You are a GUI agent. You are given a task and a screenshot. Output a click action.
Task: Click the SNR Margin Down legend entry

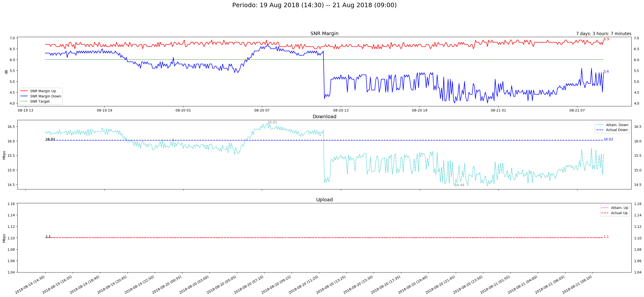point(45,96)
